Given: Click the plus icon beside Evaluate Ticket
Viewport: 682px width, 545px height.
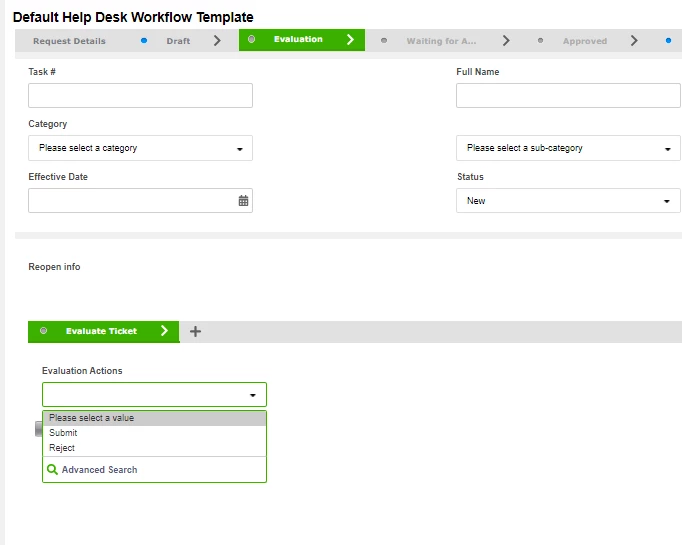Looking at the screenshot, I should 195,332.
